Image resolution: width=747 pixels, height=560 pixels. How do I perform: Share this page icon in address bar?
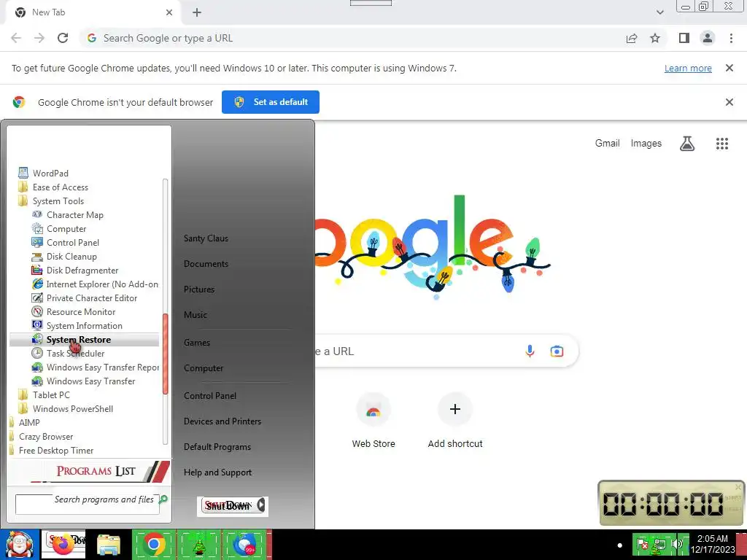[632, 38]
